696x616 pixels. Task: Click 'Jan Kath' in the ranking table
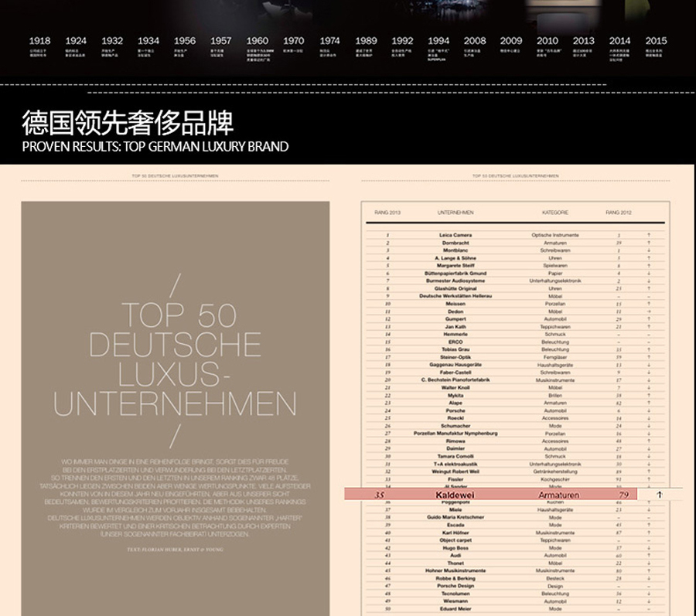(455, 327)
